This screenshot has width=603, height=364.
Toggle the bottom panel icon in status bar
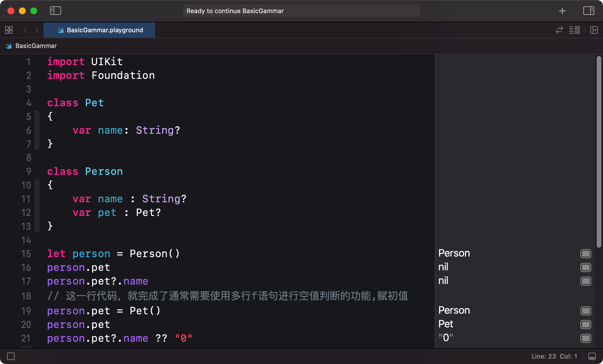click(592, 356)
